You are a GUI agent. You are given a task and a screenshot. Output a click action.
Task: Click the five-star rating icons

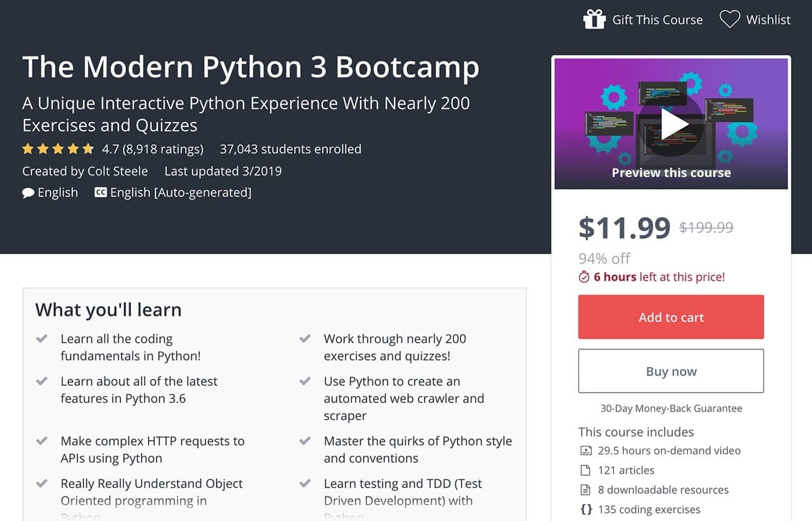[58, 149]
